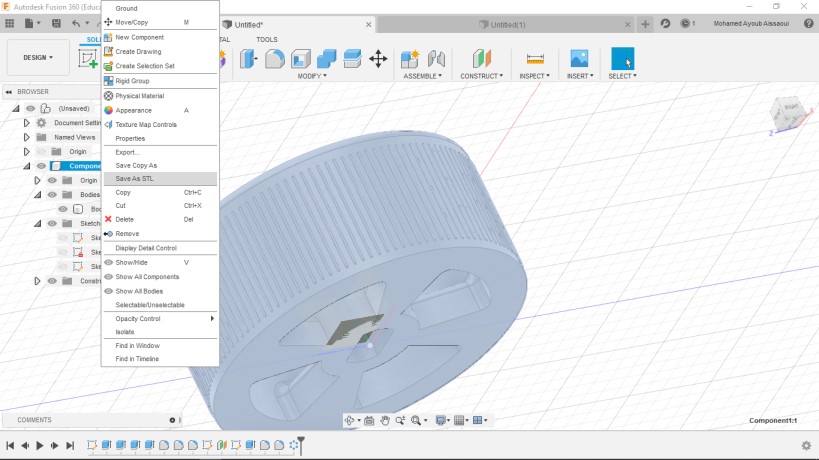Select Appearance in the context menu
Viewport: 819px width, 460px height.
[160, 110]
